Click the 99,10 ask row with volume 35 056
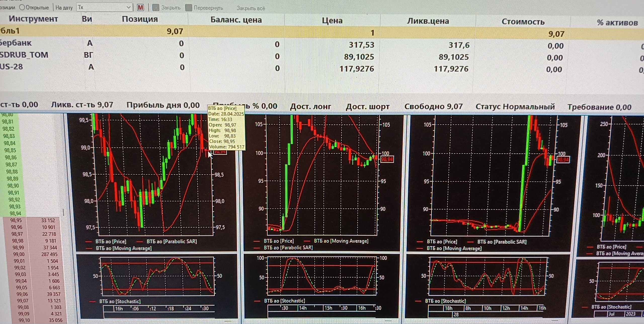The height and width of the screenshot is (324, 644). [x=38, y=320]
